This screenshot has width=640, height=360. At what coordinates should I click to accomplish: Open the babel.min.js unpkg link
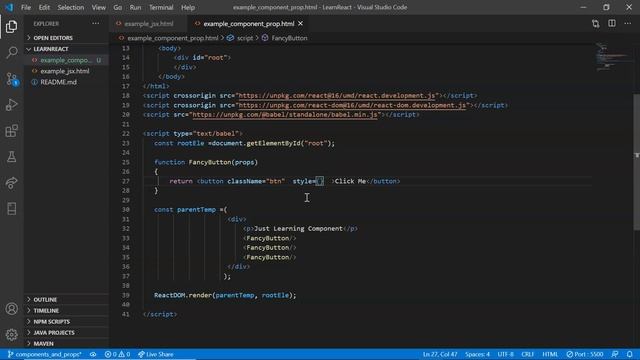[285, 115]
